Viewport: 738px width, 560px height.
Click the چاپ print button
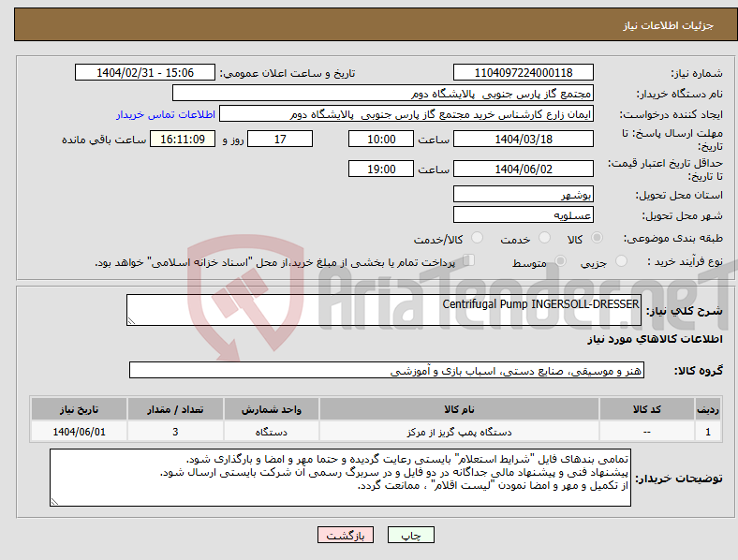click(411, 535)
